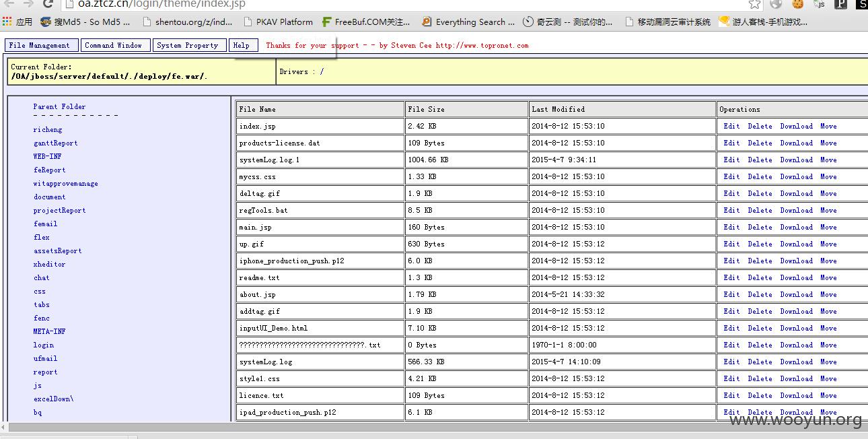Download iphone_production_push.p12
The height and width of the screenshot is (439, 868).
(x=797, y=261)
